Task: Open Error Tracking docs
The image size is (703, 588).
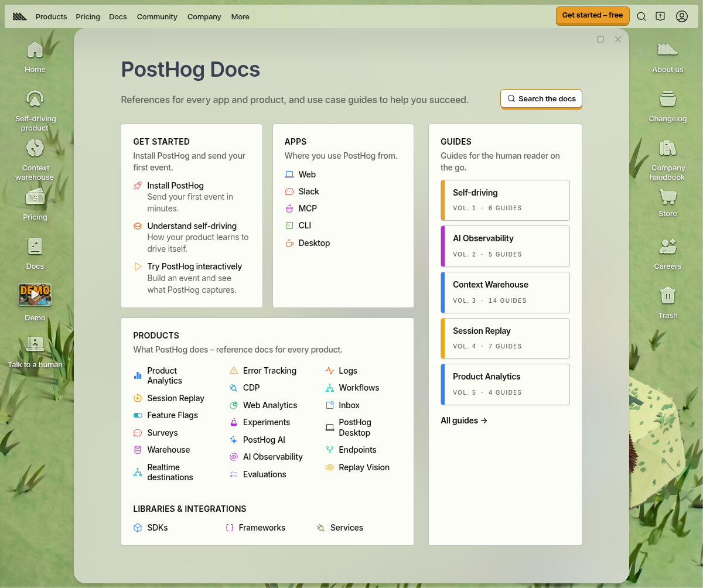Action: coord(263,371)
